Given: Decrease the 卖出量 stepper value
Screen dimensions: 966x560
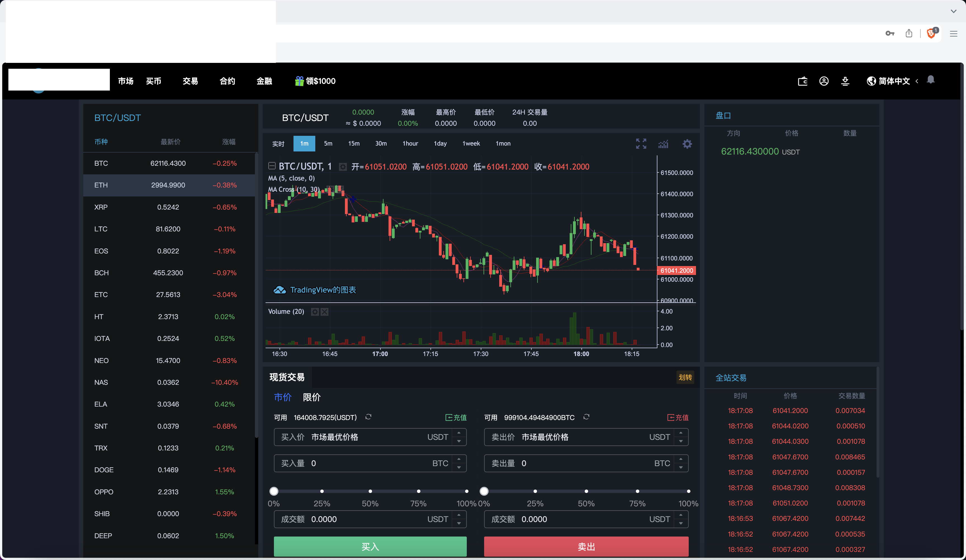Looking at the screenshot, I should (681, 468).
